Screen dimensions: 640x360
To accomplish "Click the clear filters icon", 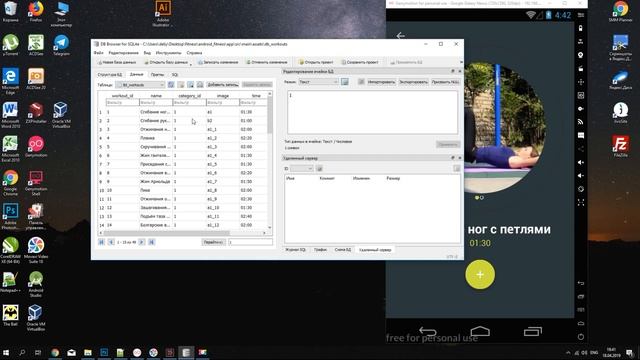I will pos(181,85).
